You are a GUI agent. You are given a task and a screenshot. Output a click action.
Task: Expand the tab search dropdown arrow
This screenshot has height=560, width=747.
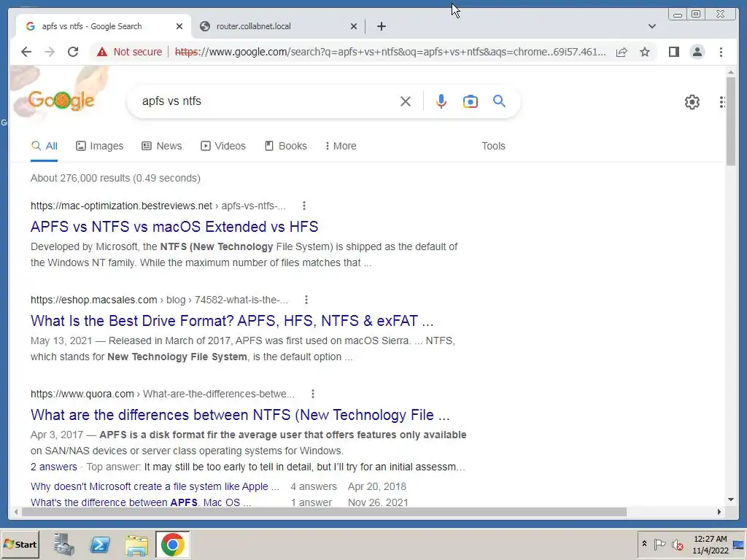(x=651, y=26)
